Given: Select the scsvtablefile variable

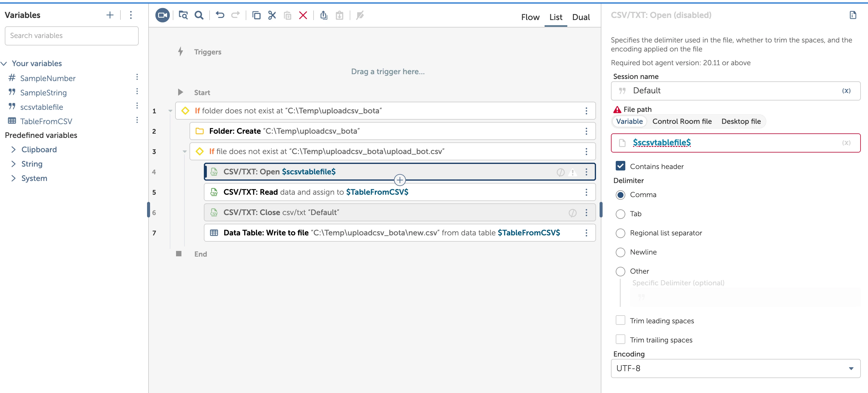Looking at the screenshot, I should point(42,107).
